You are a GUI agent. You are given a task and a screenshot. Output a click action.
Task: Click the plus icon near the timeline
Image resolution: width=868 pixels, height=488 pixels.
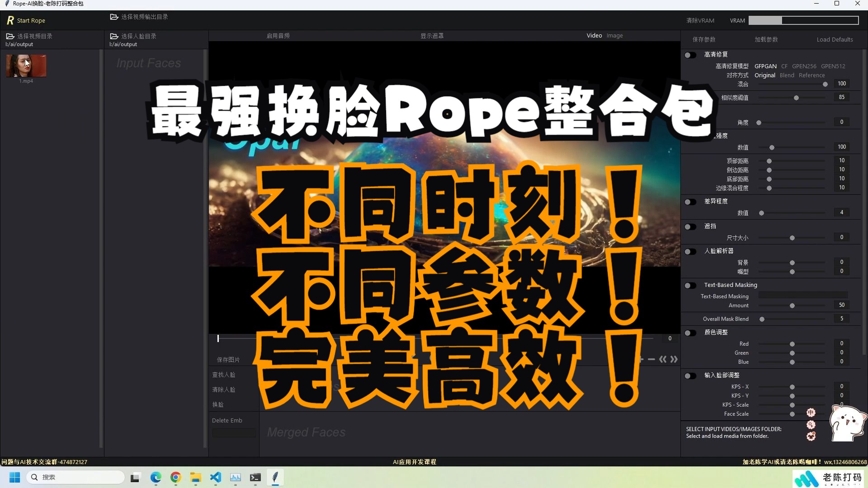tap(641, 359)
